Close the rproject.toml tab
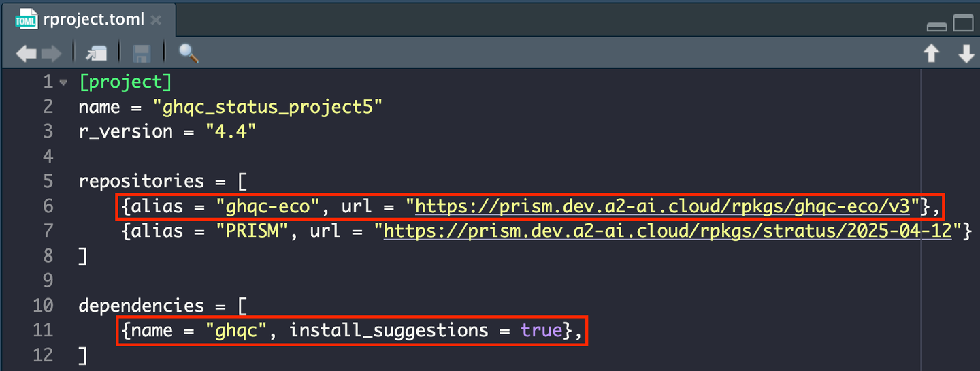Viewport: 980px width, 371px height. [x=156, y=20]
